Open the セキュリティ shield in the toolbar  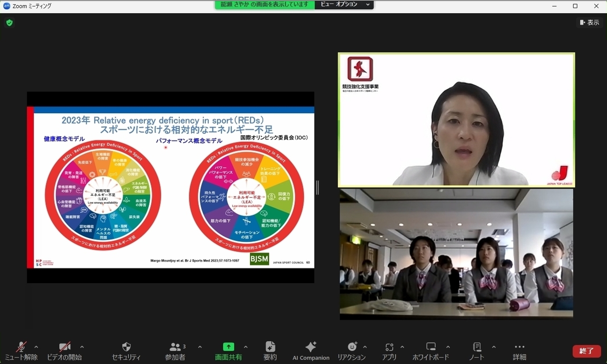pos(126,351)
